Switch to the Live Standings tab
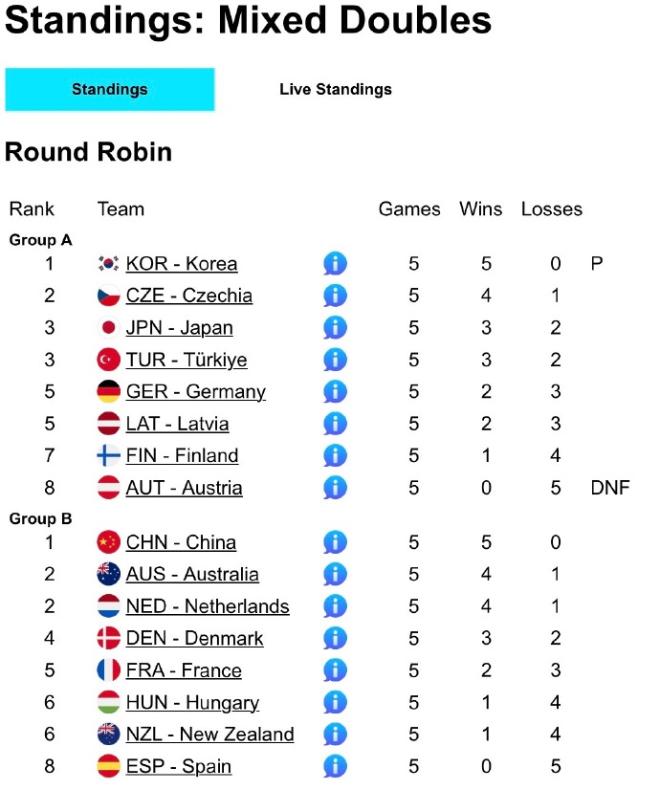660x812 pixels. pos(336,90)
